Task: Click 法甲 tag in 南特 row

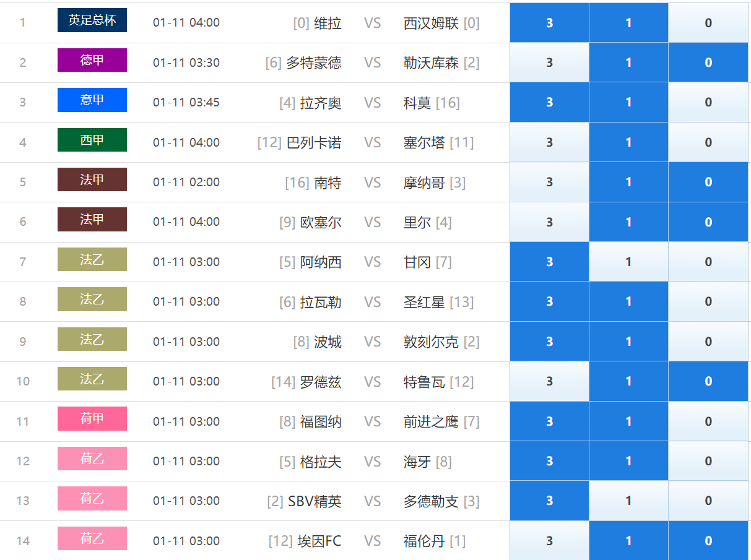Action: click(92, 179)
